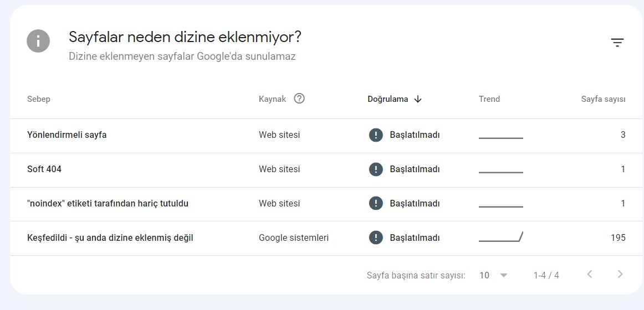Click the Trend column header
The image size is (644, 310).
point(489,99)
